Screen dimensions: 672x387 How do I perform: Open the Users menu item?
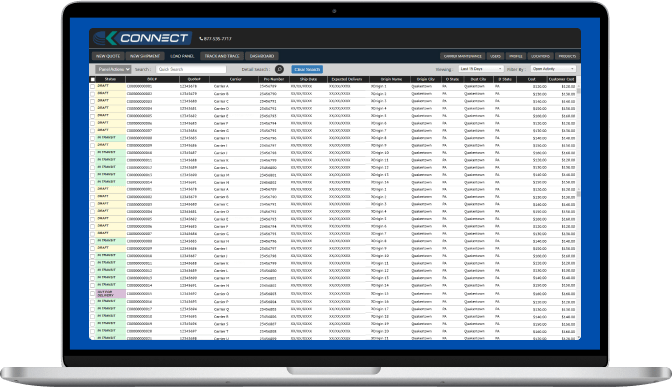click(495, 56)
